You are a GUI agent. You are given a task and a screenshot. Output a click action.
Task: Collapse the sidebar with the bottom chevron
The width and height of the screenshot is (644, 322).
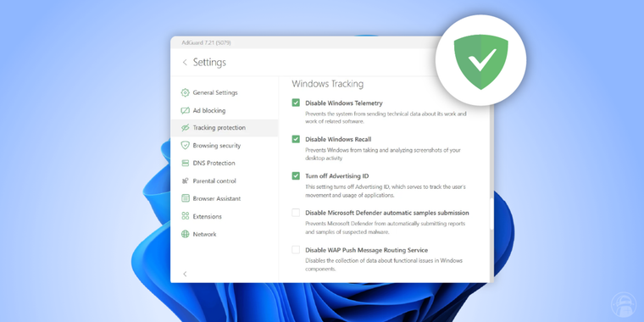pos(185,274)
